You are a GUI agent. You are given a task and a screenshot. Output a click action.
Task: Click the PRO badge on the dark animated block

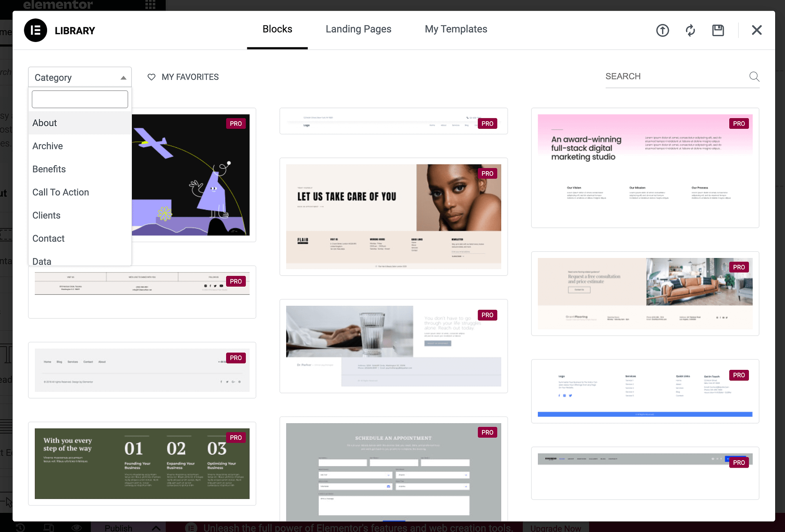[235, 123]
